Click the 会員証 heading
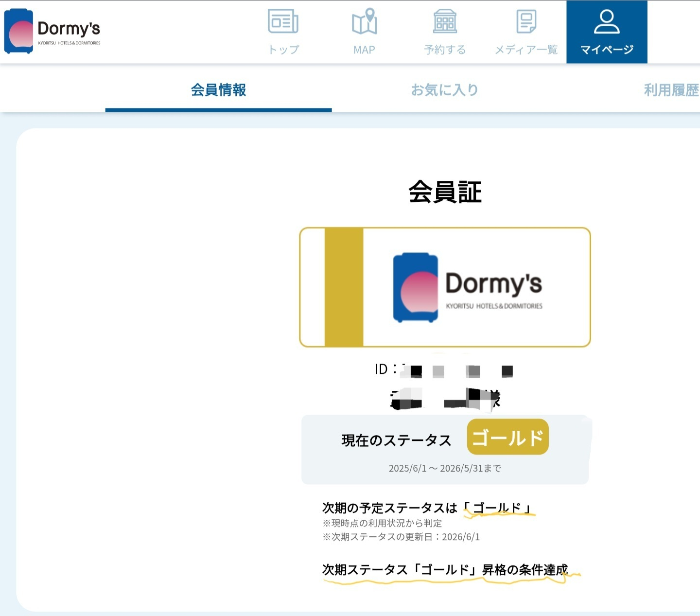Image resolution: width=700 pixels, height=616 pixels. click(445, 192)
